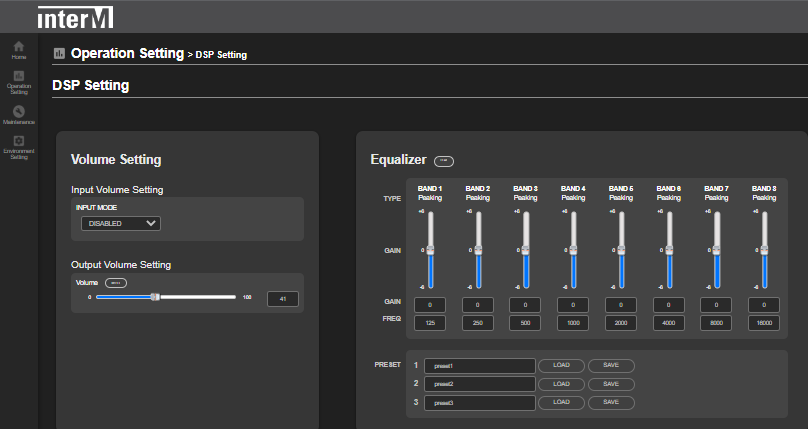The height and width of the screenshot is (429, 808).
Task: Click the DSP Setting page heading
Action: click(91, 85)
